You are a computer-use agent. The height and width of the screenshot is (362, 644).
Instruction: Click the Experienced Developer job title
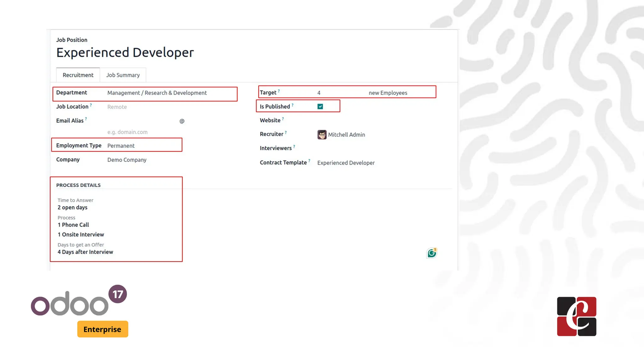[x=125, y=52]
